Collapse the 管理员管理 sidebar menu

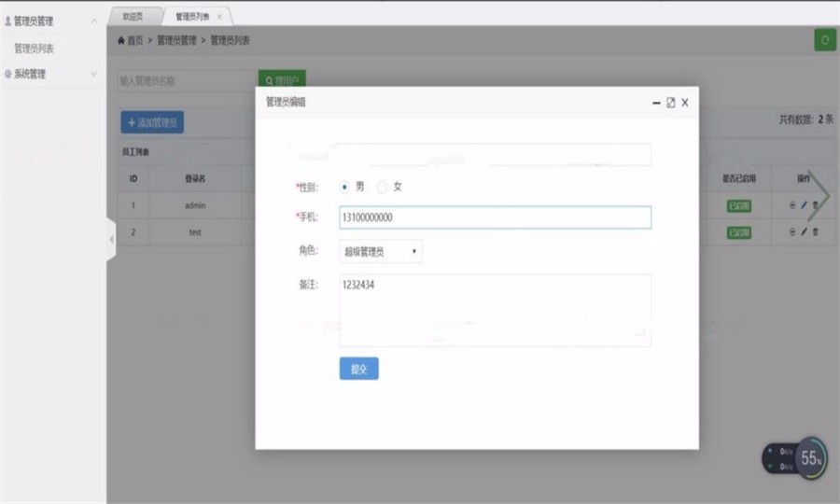click(94, 21)
